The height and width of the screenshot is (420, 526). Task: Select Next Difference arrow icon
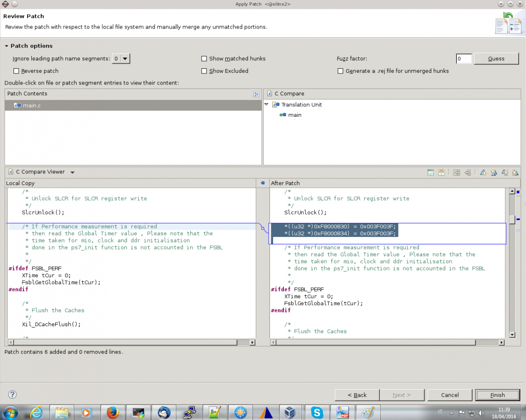pyautogui.click(x=483, y=172)
